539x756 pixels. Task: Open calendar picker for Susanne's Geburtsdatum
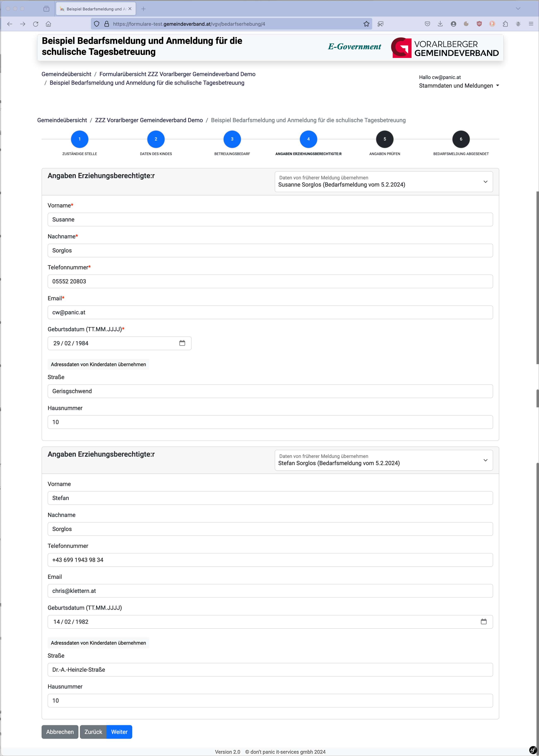point(182,343)
